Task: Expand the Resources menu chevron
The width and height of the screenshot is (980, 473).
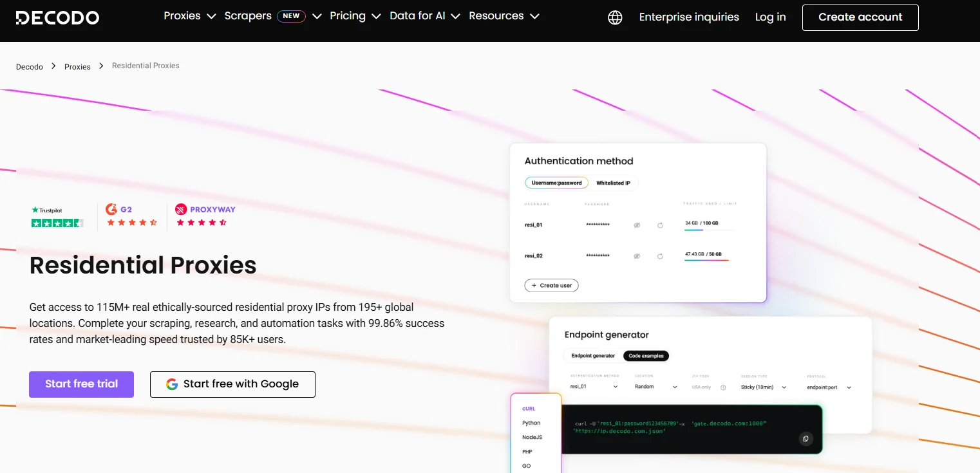Action: pos(534,16)
